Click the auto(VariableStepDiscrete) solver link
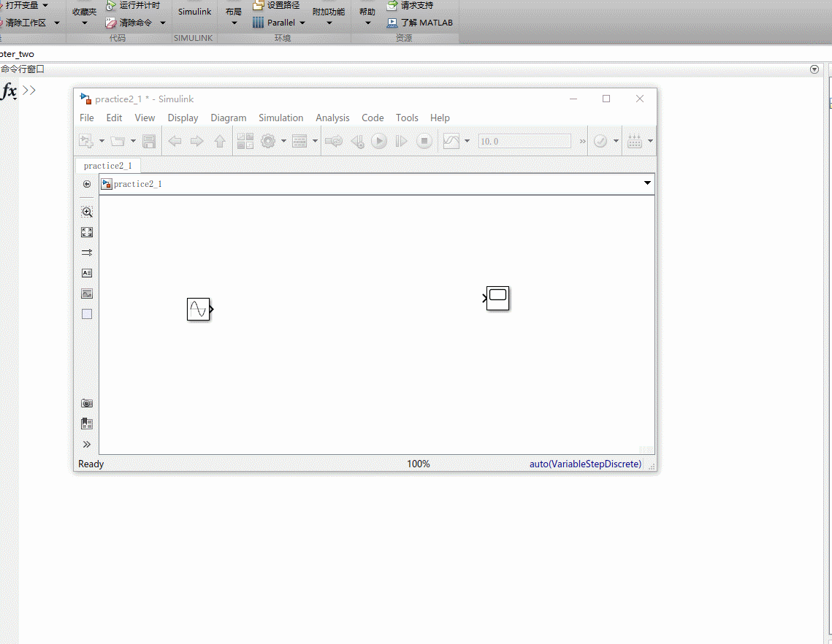This screenshot has width=832, height=644. point(585,464)
